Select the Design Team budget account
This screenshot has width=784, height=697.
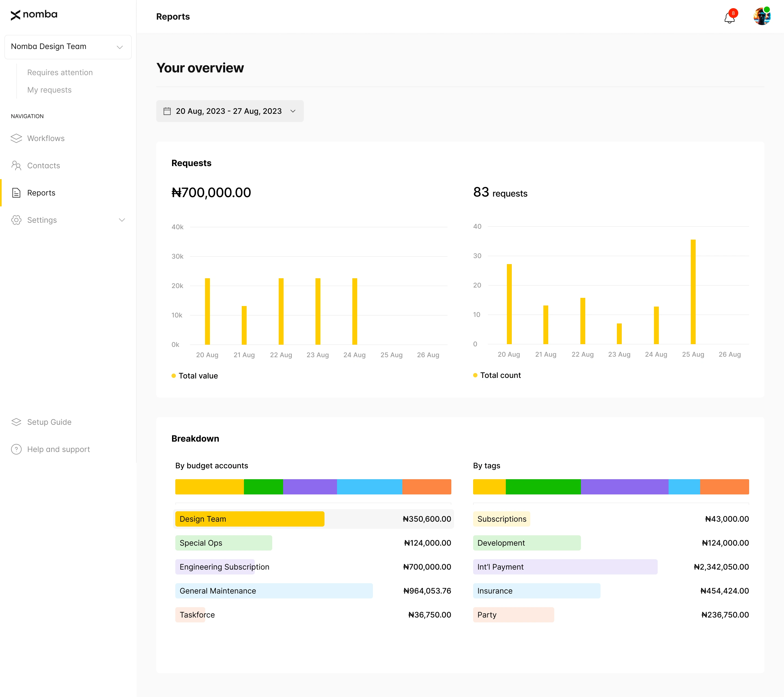pyautogui.click(x=249, y=519)
